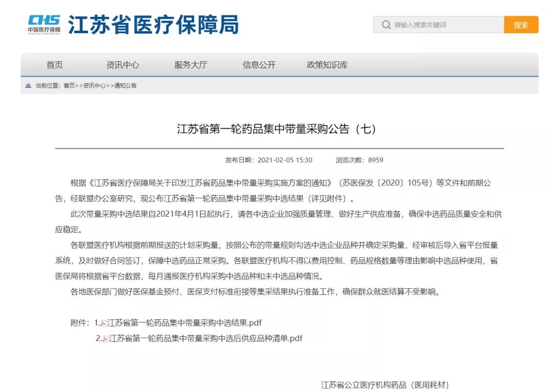The width and height of the screenshot is (552, 392).
Task: Click the paragraph starting 各联盟医疗机构根据前期报送
Action: point(277,261)
